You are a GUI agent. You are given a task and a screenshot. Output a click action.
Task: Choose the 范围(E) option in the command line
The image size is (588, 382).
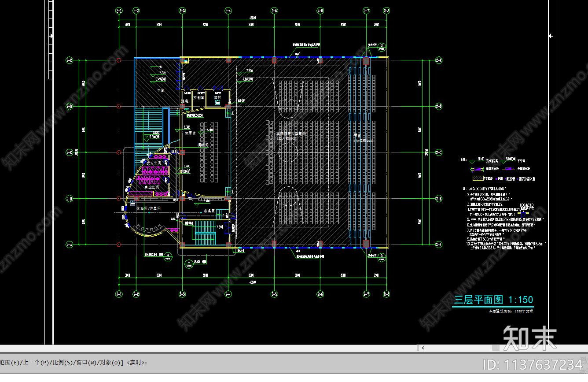[x=10, y=363]
